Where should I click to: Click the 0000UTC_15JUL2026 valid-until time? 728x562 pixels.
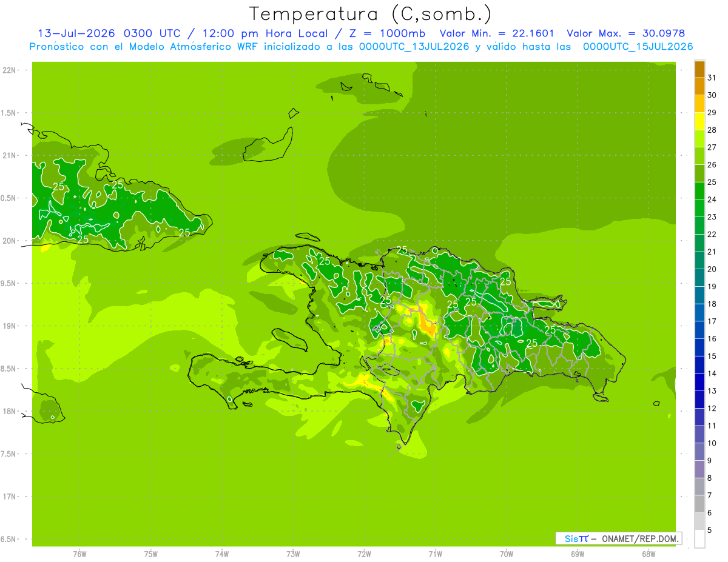638,47
